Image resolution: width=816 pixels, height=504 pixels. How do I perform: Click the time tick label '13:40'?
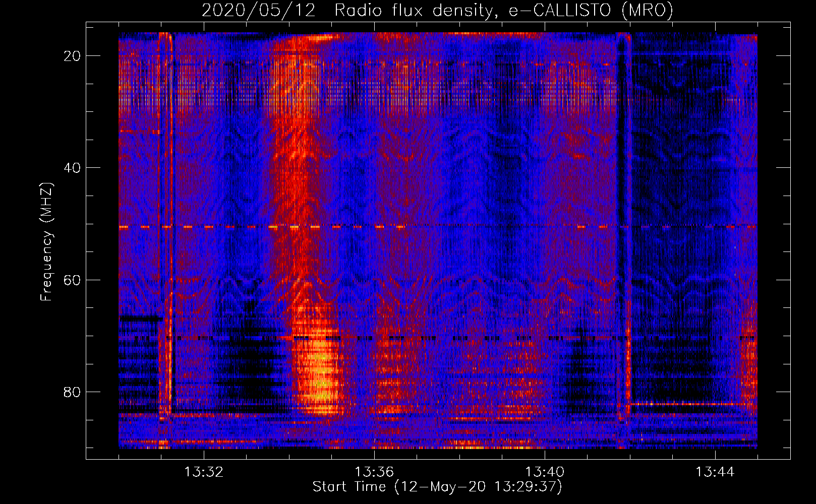(x=545, y=472)
